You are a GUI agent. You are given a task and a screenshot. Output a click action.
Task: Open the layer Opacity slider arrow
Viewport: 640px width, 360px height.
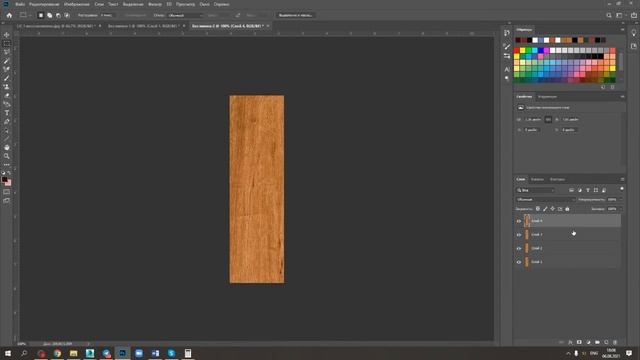coord(621,200)
